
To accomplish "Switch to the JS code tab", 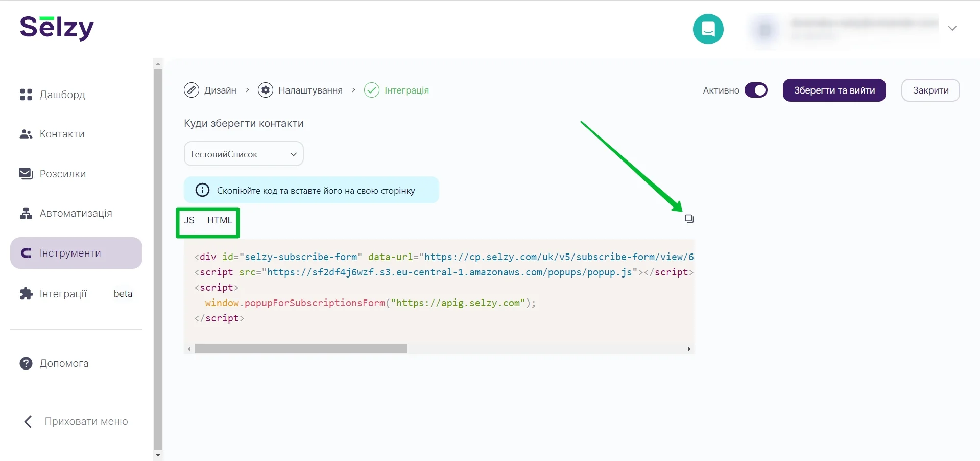I will point(189,220).
